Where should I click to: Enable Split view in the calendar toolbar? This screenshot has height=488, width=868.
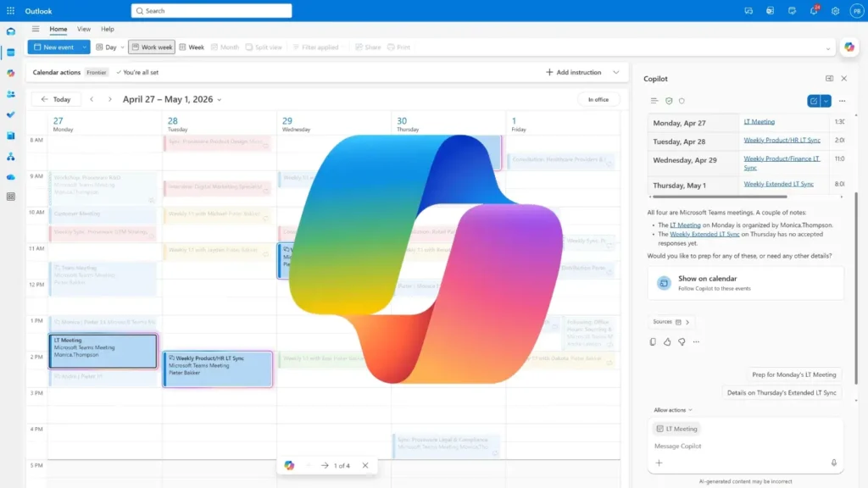click(x=263, y=47)
